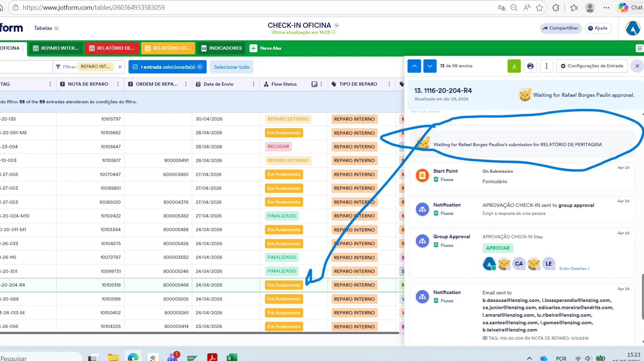The image size is (644, 361).
Task: Click the browser address bar URL
Action: (94, 8)
